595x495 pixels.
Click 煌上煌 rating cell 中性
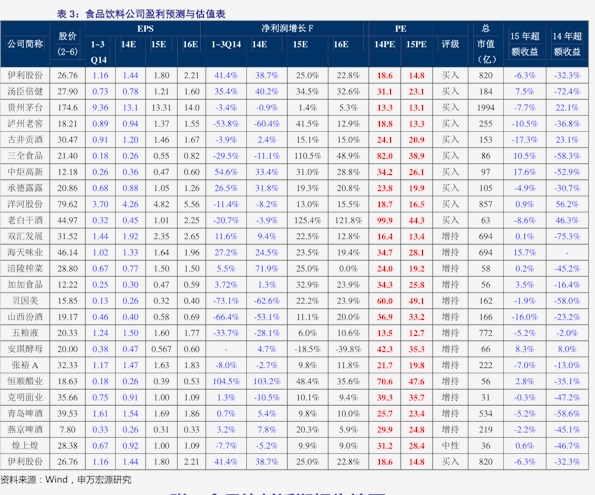pyautogui.click(x=450, y=446)
